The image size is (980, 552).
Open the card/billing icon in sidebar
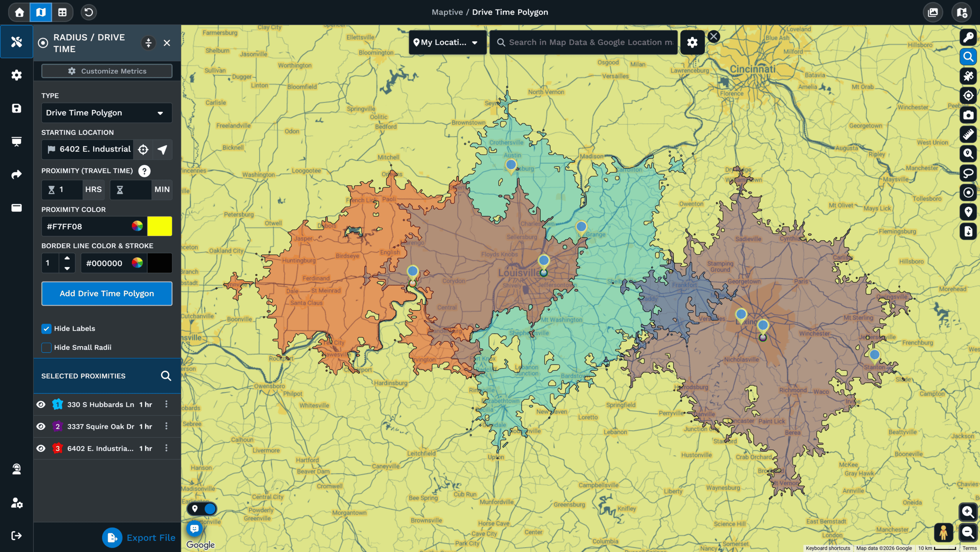[16, 208]
